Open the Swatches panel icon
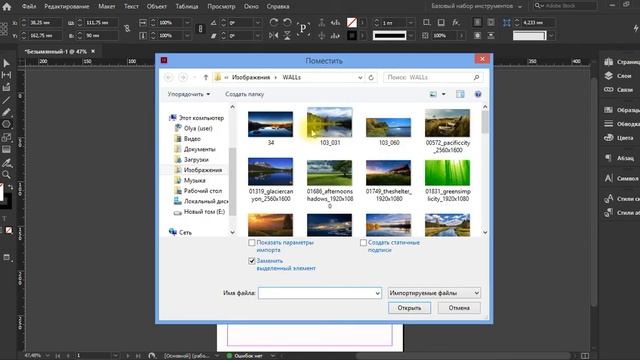The height and width of the screenshot is (360, 640). (x=609, y=110)
